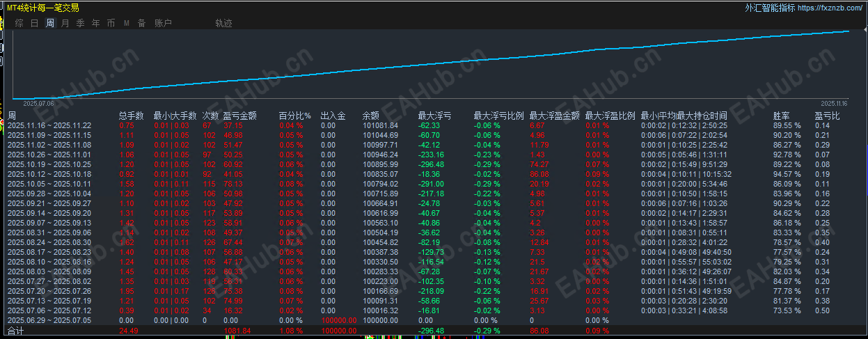Open the 备 tab

142,23
